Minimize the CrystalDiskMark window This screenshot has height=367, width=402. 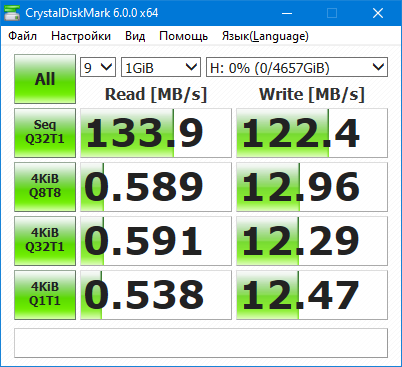(287, 13)
